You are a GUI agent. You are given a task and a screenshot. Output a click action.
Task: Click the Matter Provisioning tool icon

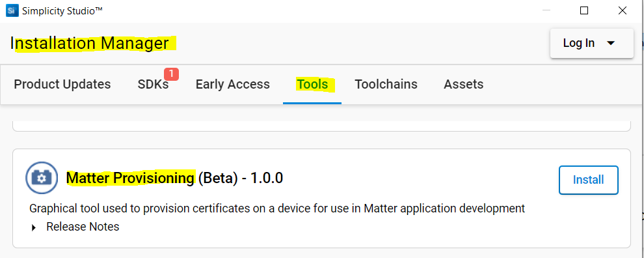coord(42,178)
